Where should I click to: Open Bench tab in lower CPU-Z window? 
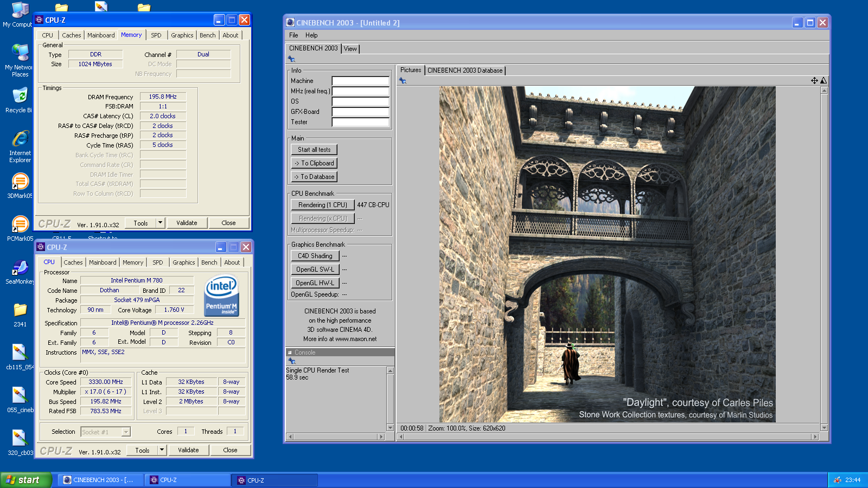tap(209, 262)
